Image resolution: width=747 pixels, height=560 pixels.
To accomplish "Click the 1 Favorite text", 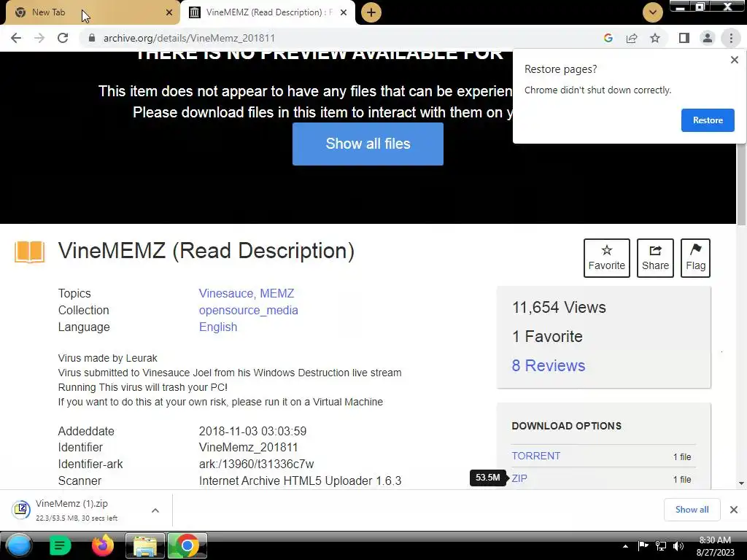I will (547, 336).
